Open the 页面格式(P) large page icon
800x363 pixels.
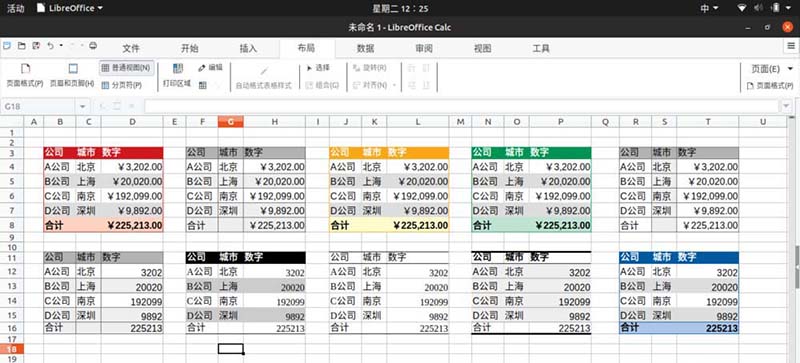[25, 68]
